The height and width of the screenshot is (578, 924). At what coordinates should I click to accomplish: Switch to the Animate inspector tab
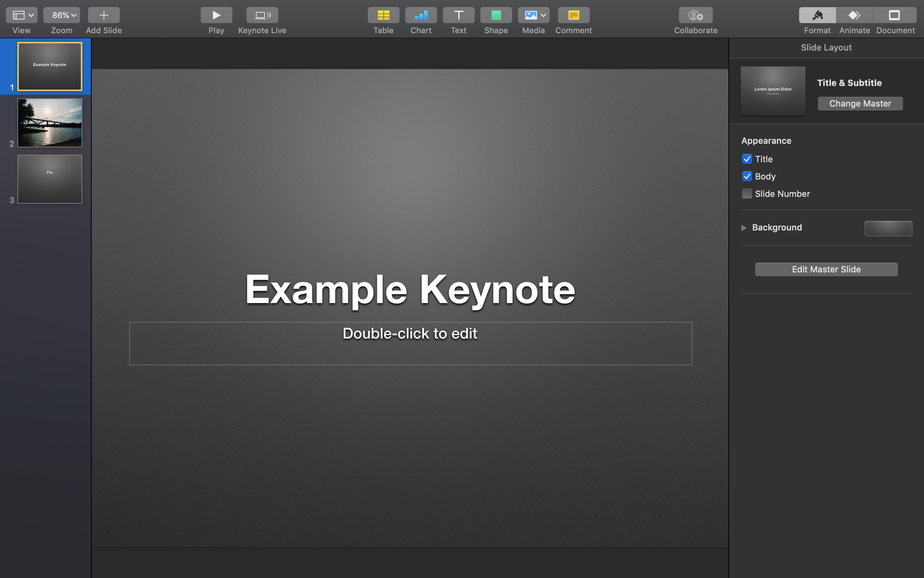pos(854,15)
